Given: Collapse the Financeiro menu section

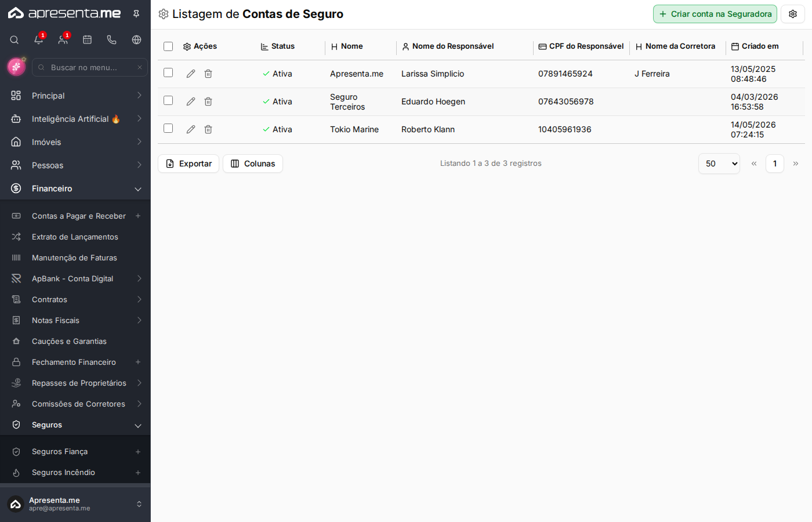Looking at the screenshot, I should [75, 188].
